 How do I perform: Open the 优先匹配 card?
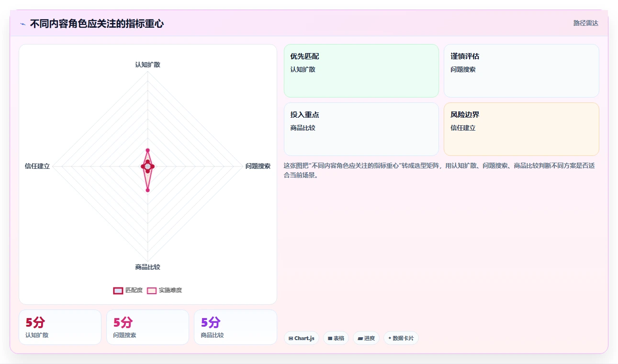click(x=361, y=71)
